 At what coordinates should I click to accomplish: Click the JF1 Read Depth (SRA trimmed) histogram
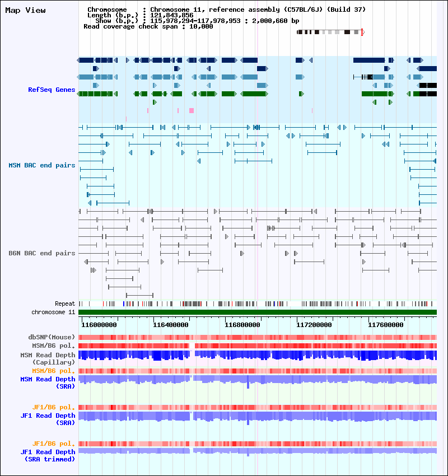click(x=258, y=451)
